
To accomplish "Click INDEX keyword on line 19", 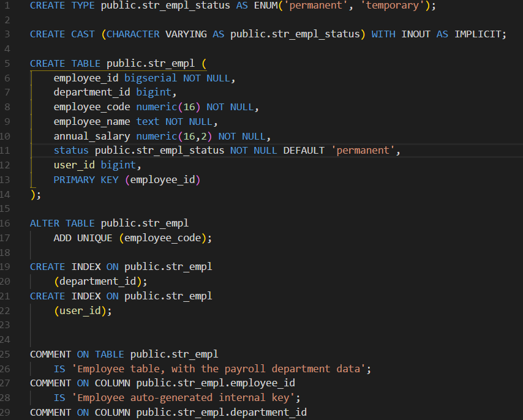I will (86, 267).
